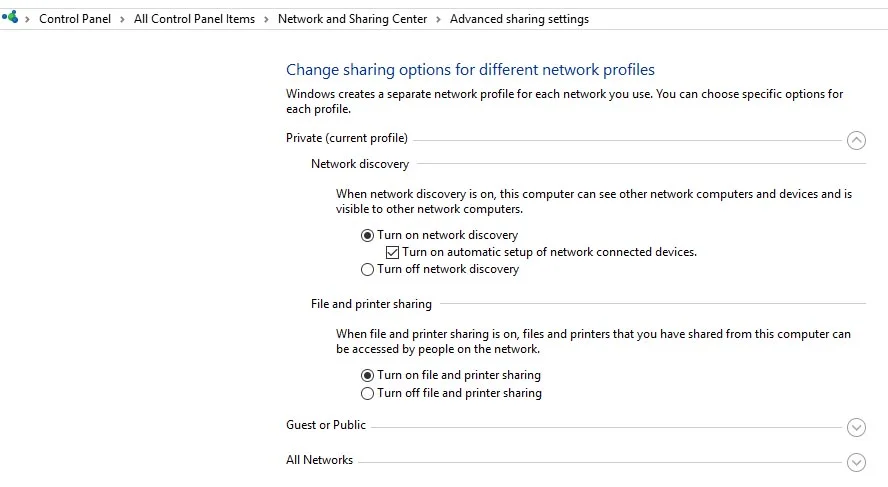Navigate to the Network and Sharing Center breadcrumb
The height and width of the screenshot is (487, 888).
pos(352,19)
